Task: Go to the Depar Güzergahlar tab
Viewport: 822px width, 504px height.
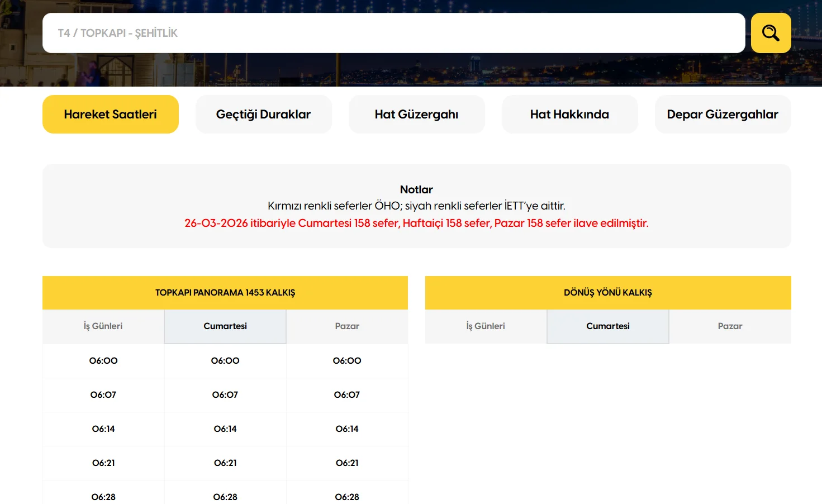Action: click(x=723, y=114)
